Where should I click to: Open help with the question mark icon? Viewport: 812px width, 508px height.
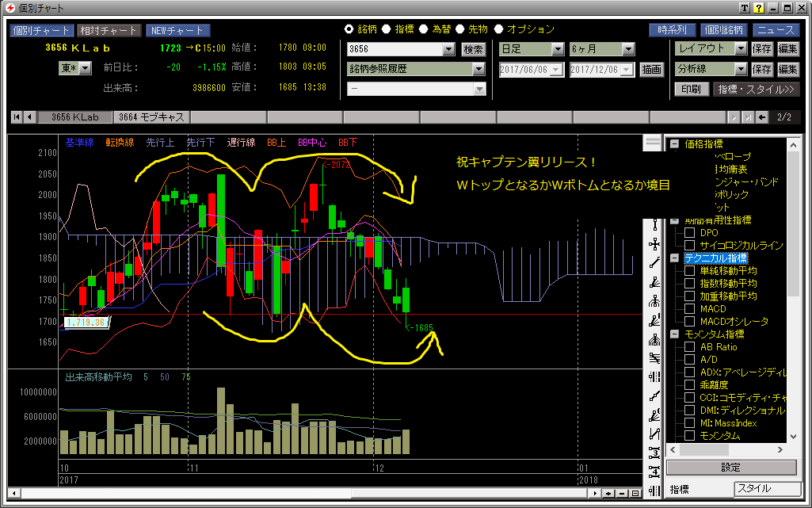click(x=759, y=8)
